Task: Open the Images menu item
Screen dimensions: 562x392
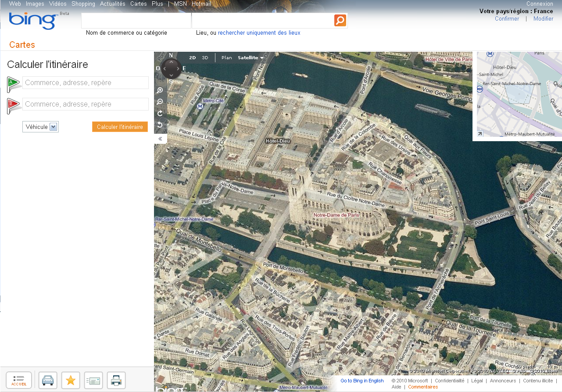Action: point(35,4)
